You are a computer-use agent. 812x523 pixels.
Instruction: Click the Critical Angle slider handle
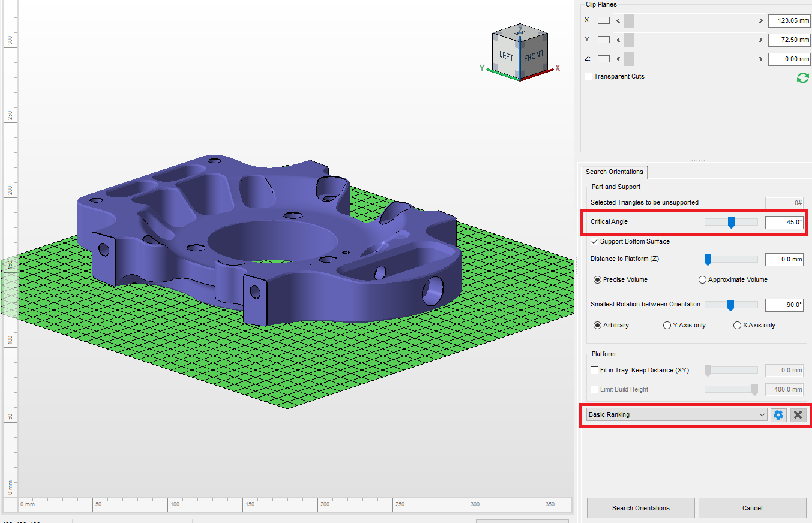pos(731,222)
